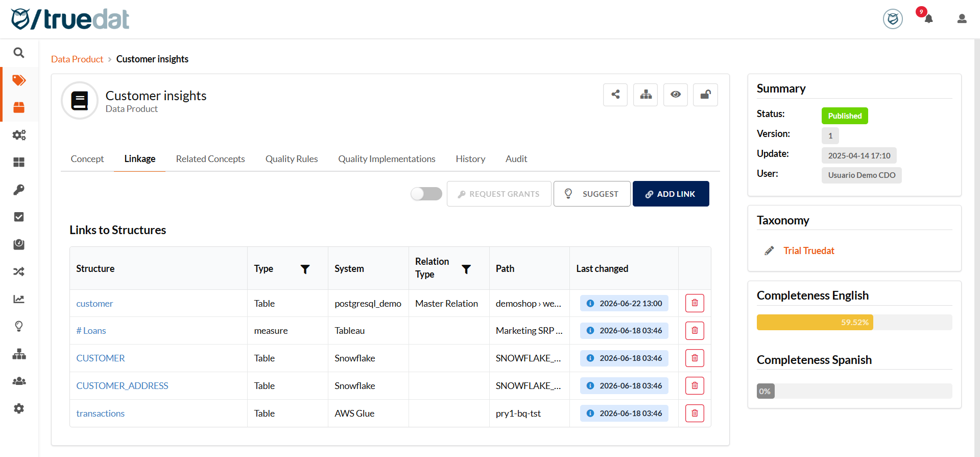Open the # Loans structure link
The image size is (980, 457).
(91, 331)
